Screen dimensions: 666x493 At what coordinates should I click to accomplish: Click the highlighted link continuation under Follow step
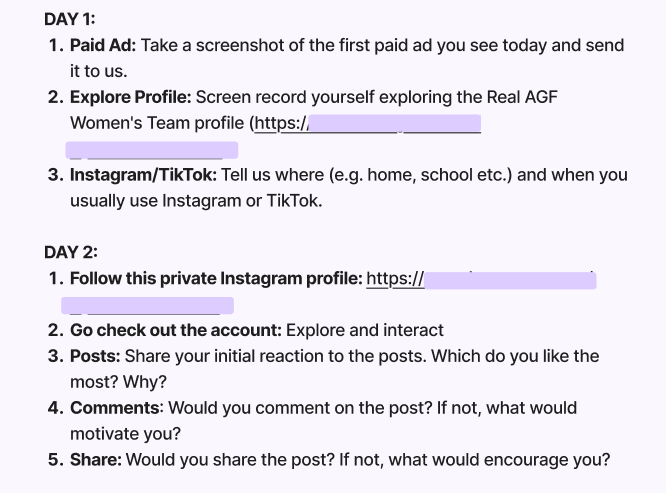[147, 305]
